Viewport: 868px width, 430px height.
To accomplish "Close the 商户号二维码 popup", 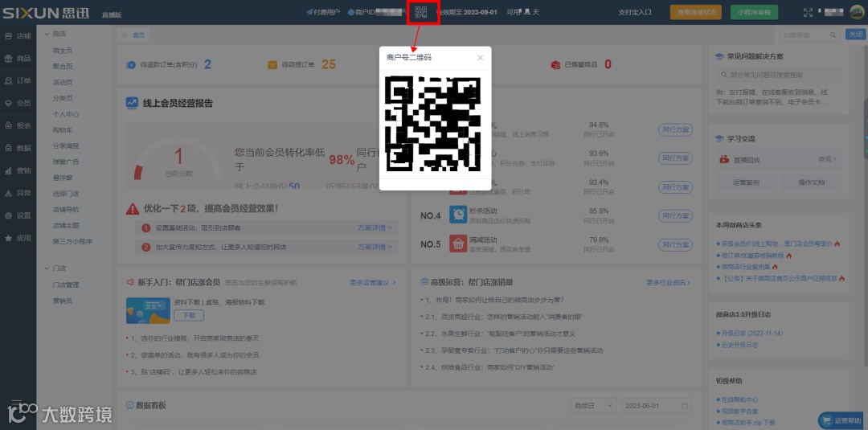I will tap(480, 58).
